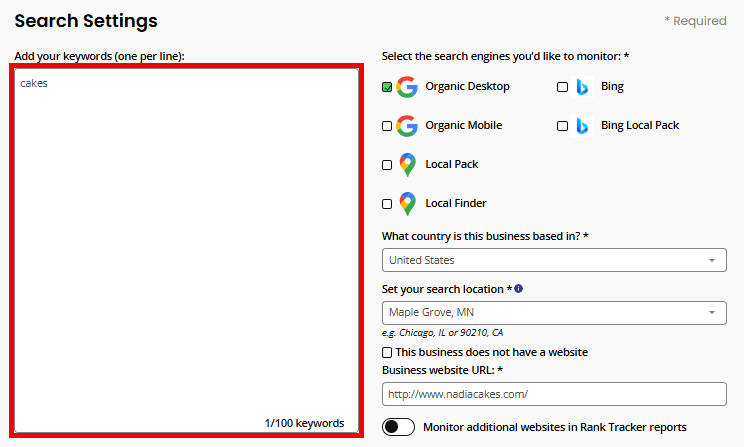Click the 'Search Settings' heading
Screen dimensions: 744x447
point(86,21)
